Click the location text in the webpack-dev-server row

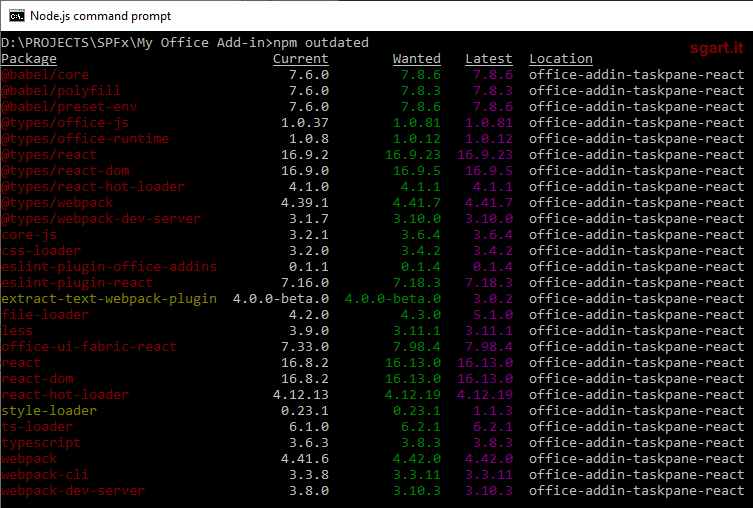click(x=637, y=491)
